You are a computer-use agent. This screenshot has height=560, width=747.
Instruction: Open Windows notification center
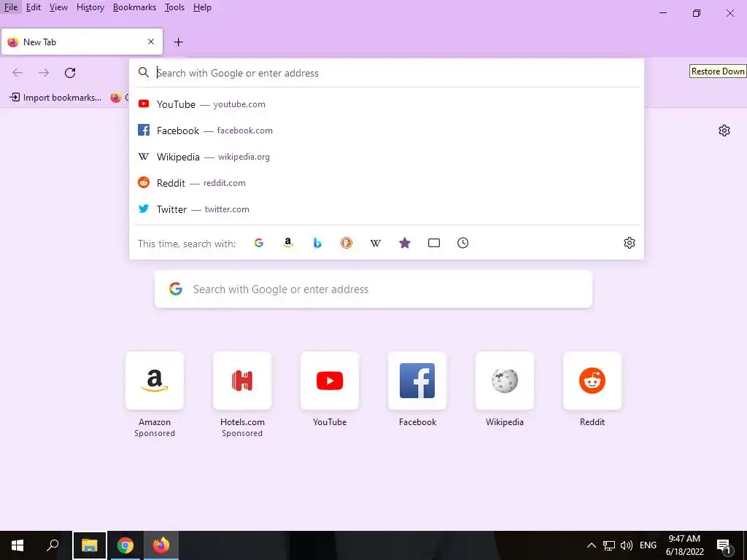coord(723,546)
